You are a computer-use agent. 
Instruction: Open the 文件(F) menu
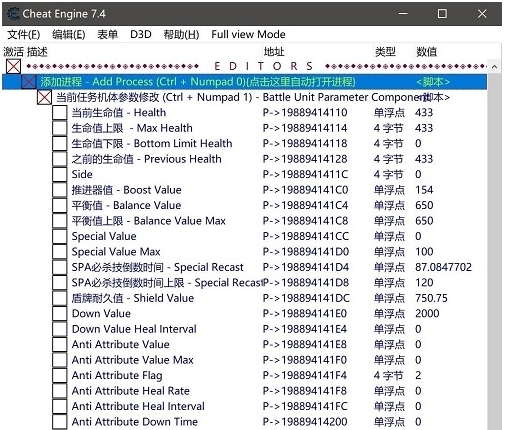[x=23, y=34]
